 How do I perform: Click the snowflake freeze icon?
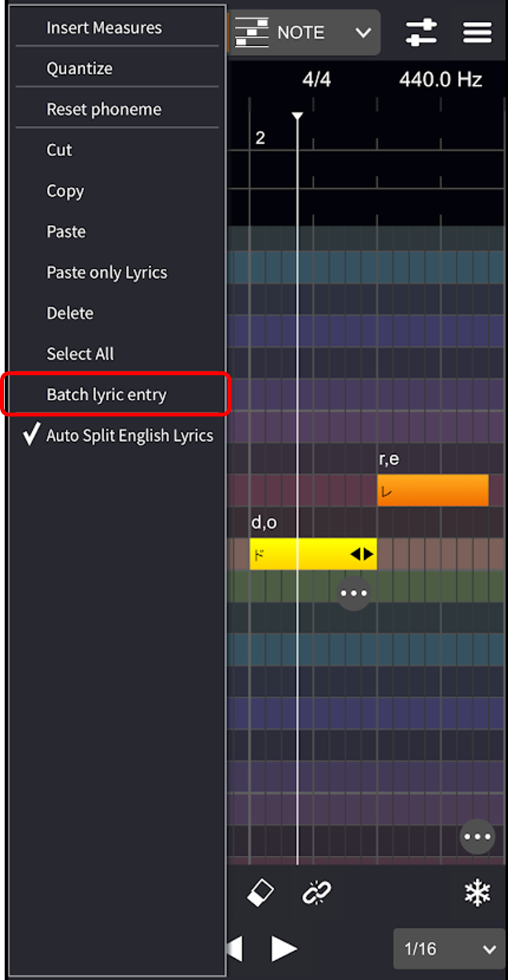click(x=477, y=893)
